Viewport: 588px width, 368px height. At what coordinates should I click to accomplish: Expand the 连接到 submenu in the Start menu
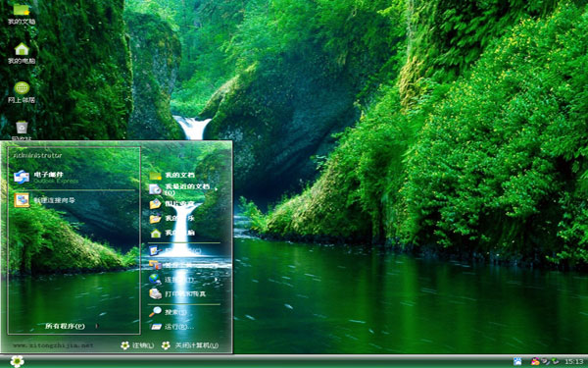pos(184,280)
